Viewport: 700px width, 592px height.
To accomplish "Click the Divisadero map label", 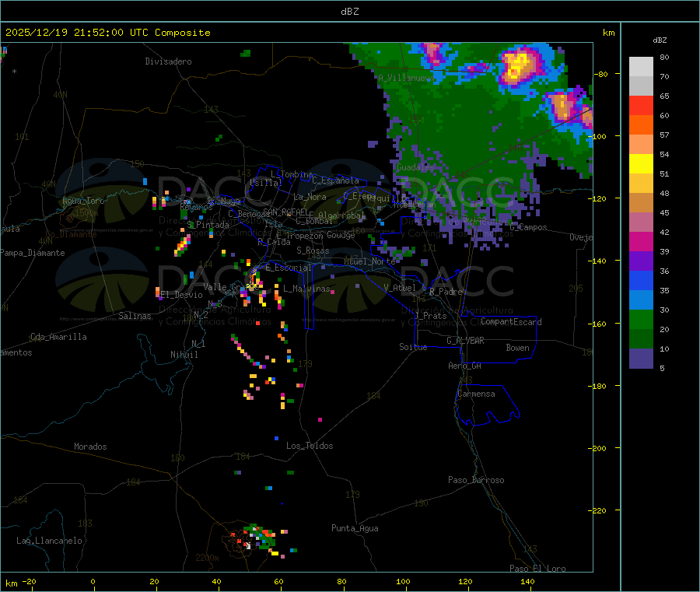I will (168, 61).
